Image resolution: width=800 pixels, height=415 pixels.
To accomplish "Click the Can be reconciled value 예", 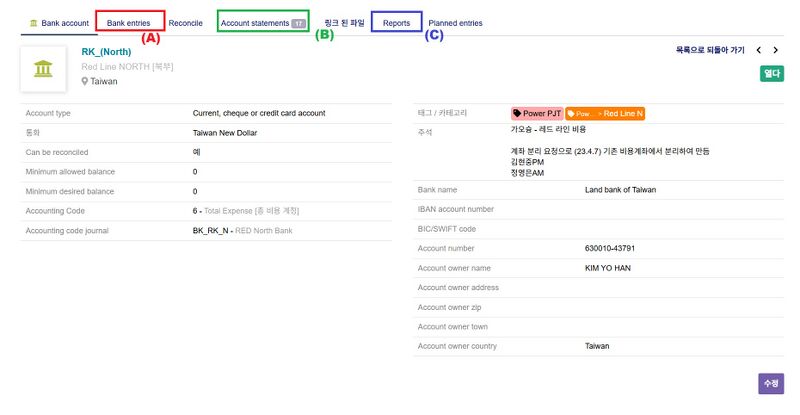I will click(x=196, y=152).
